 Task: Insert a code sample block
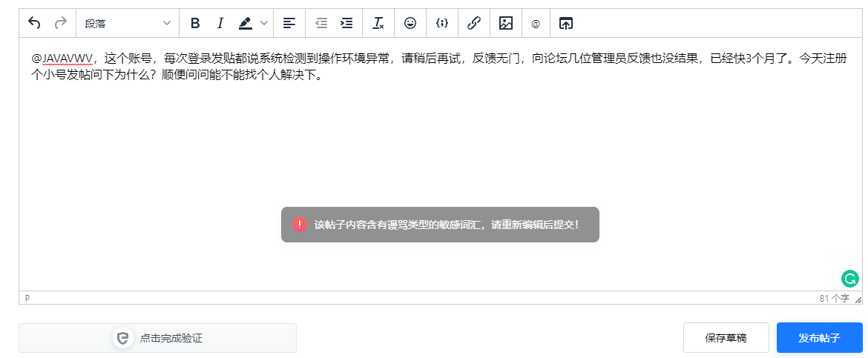coord(441,23)
